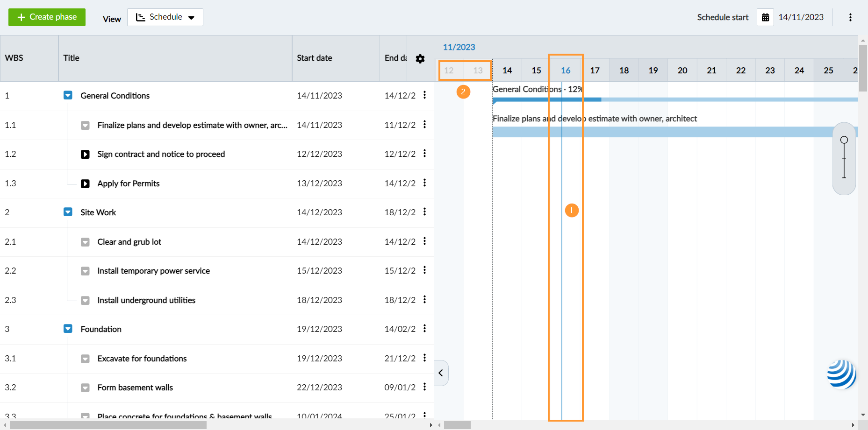Click the Title column header
Screen dimensions: 868x430
71,58
